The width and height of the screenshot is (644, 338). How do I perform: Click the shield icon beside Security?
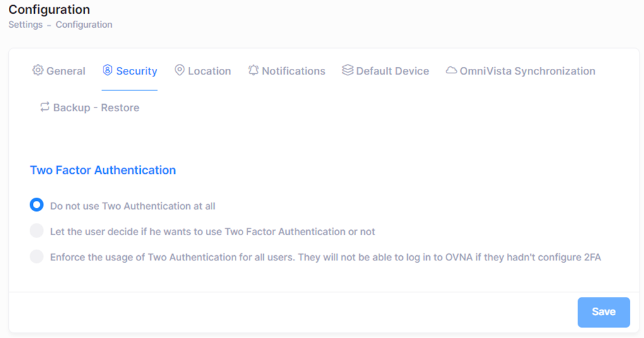(x=107, y=70)
